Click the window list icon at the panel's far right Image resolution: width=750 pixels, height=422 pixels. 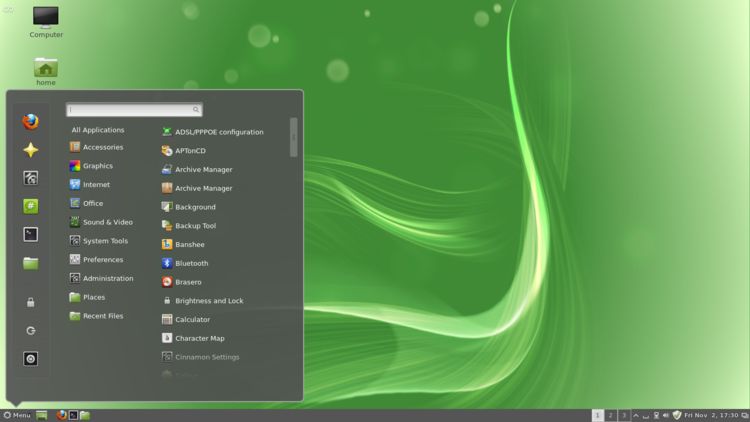pyautogui.click(x=745, y=415)
